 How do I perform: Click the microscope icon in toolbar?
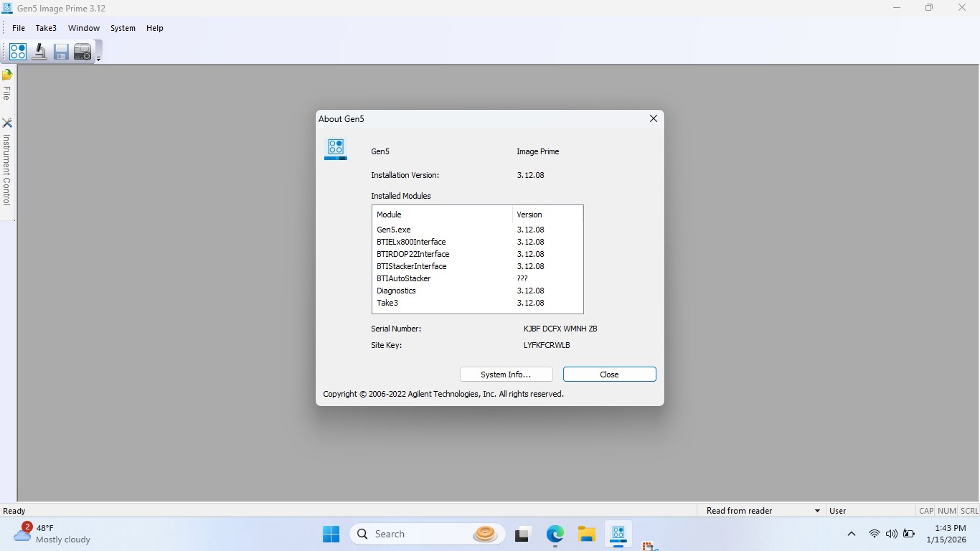[39, 52]
